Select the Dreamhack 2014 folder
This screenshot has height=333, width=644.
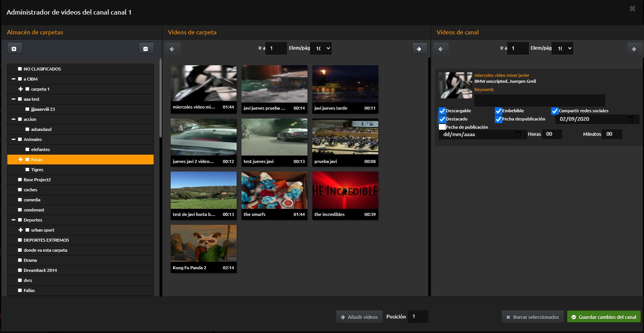[80, 270]
